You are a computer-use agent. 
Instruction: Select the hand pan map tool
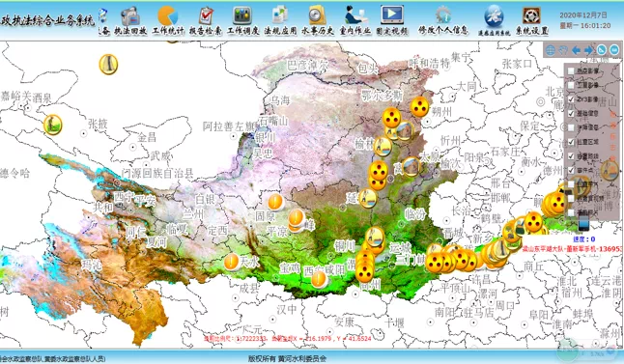point(563,50)
